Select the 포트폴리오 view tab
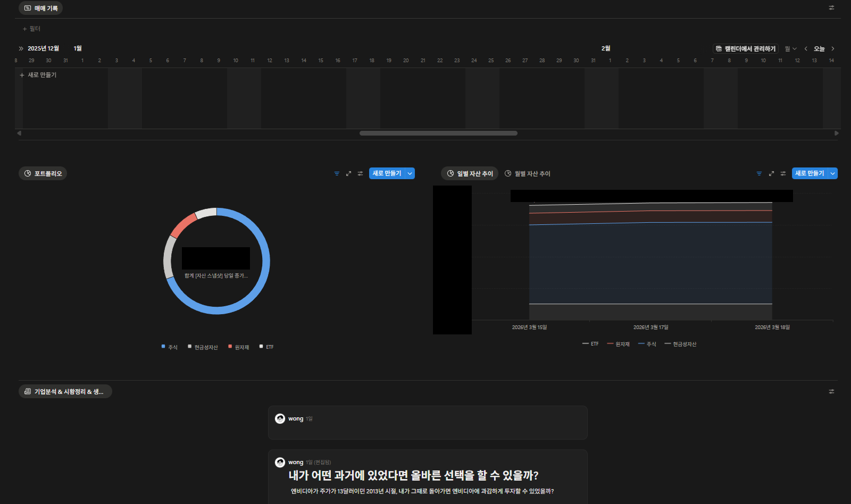The width and height of the screenshot is (851, 504). click(x=43, y=174)
